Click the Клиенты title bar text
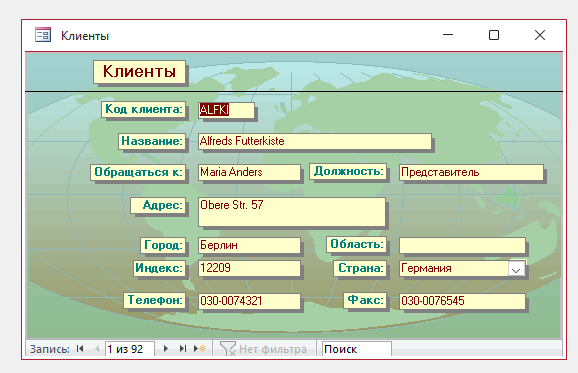Image resolution: width=578 pixels, height=373 pixels. 85,36
